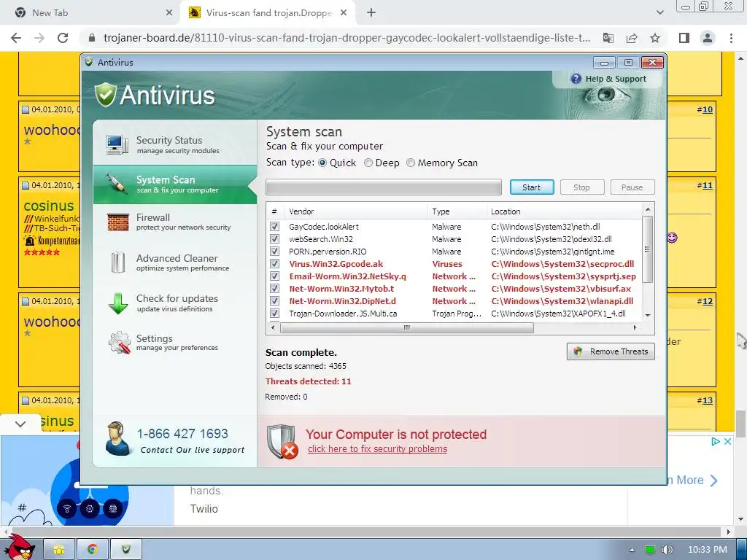Click the Remove Threats button

(611, 351)
